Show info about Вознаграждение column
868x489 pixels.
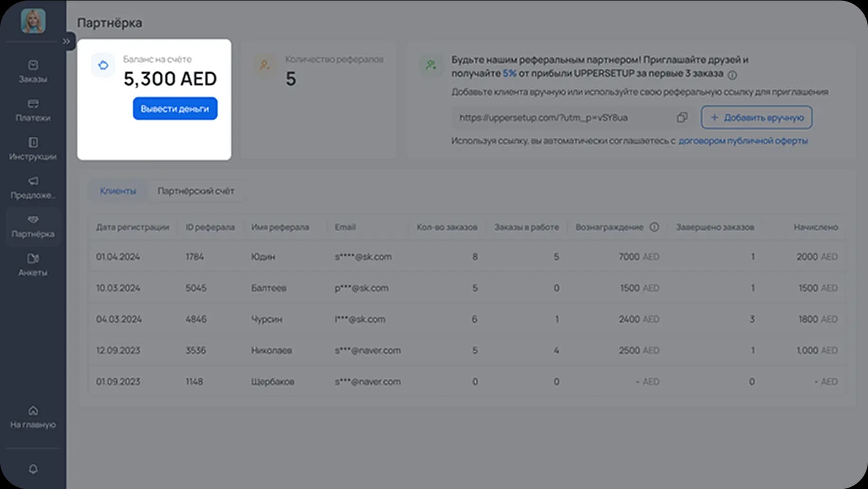click(654, 227)
